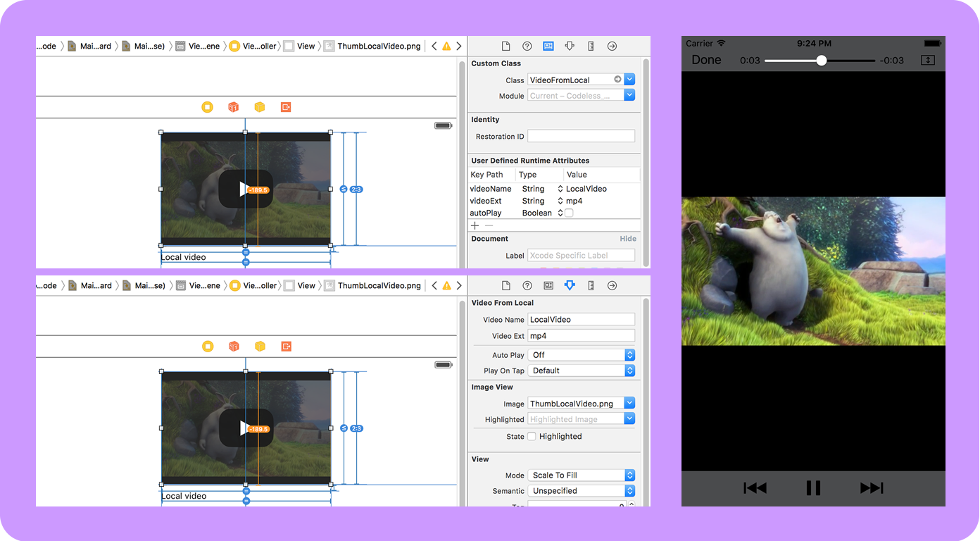
Task: Open the Auto Play dropdown set to Off
Action: pos(582,355)
